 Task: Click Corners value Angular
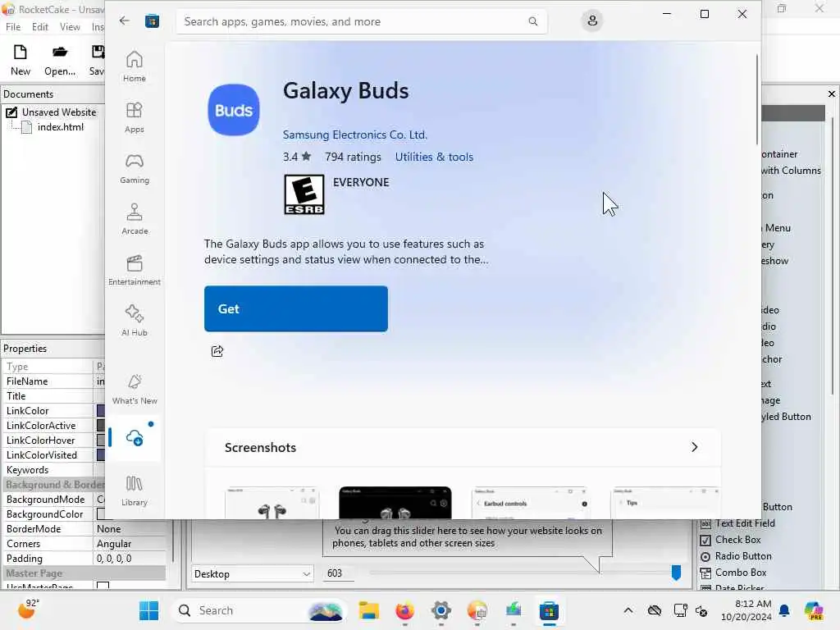(113, 544)
